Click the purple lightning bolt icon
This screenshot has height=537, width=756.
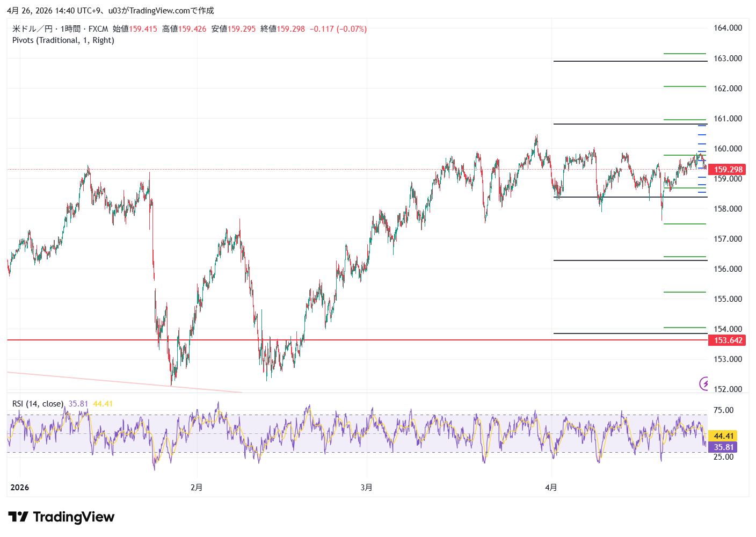(x=704, y=383)
